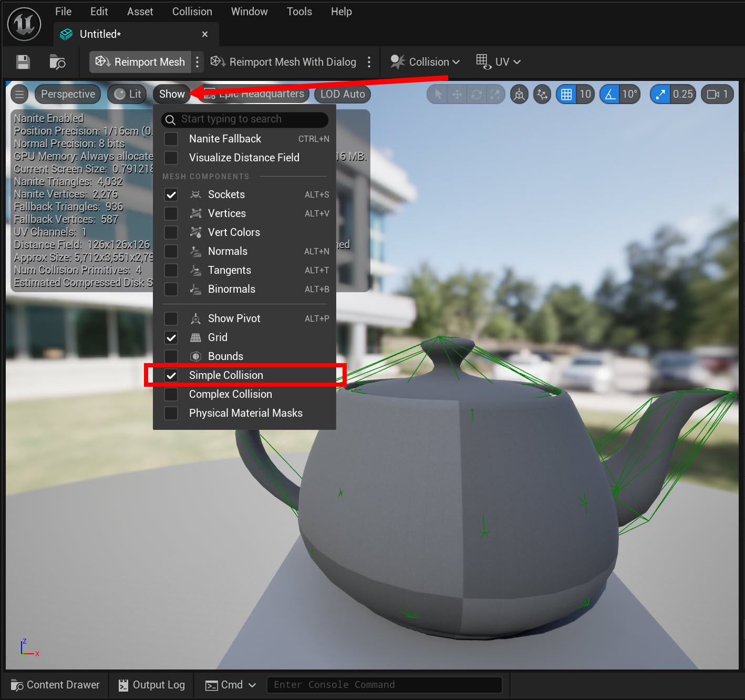Activate the Scale tool
Viewport: 745px width, 700px height.
click(x=495, y=94)
